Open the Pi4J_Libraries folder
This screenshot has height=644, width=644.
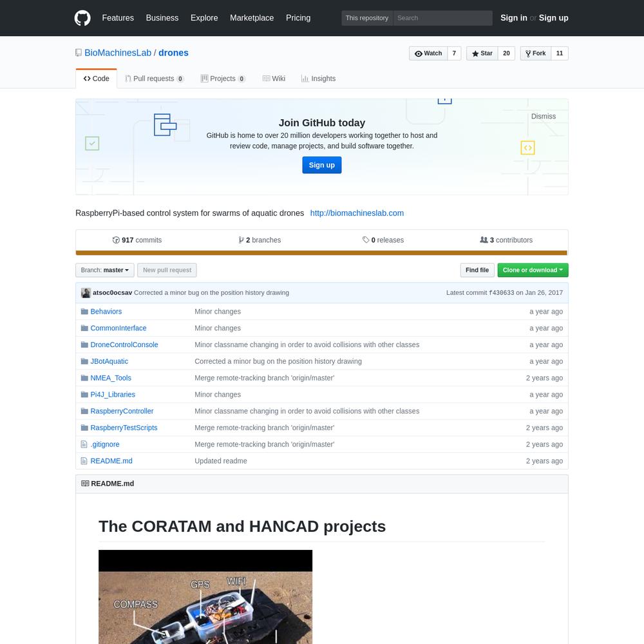113,395
